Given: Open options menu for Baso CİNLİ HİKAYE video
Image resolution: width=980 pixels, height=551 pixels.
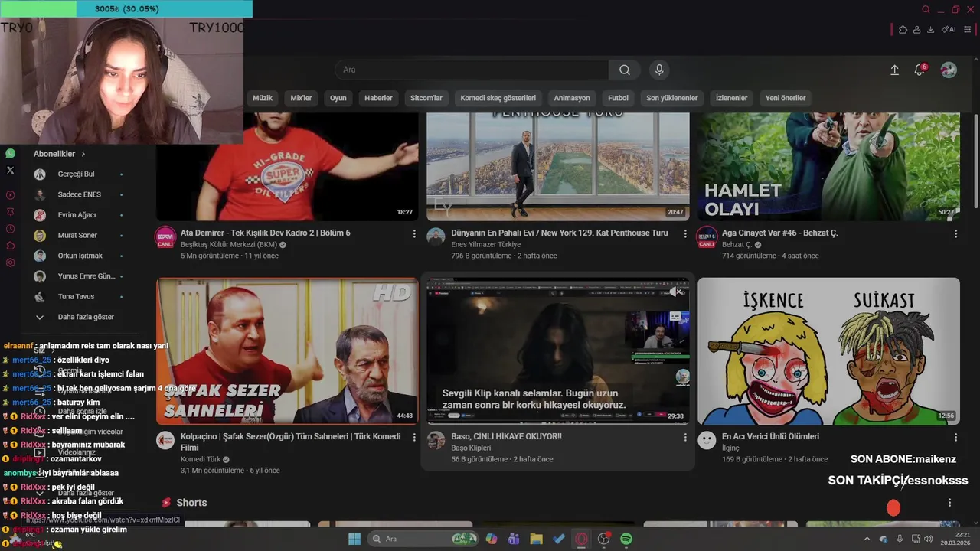Looking at the screenshot, I should [685, 437].
